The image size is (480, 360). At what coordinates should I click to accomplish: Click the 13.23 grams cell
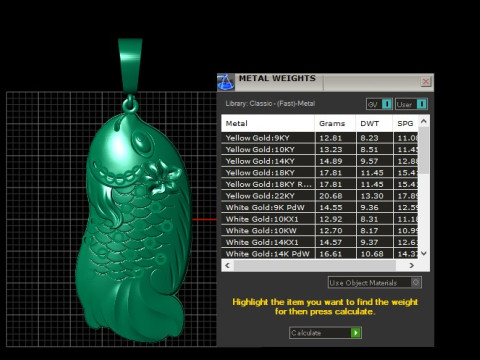pyautogui.click(x=335, y=150)
